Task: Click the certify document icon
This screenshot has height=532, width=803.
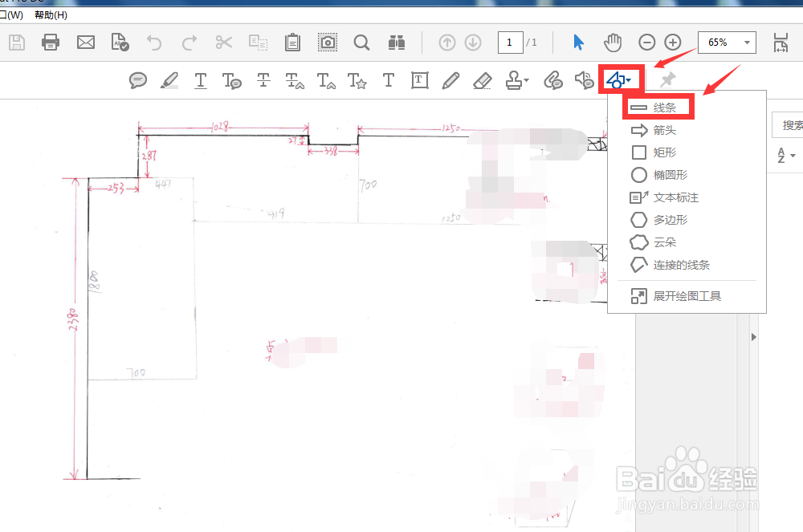Action: coord(120,42)
